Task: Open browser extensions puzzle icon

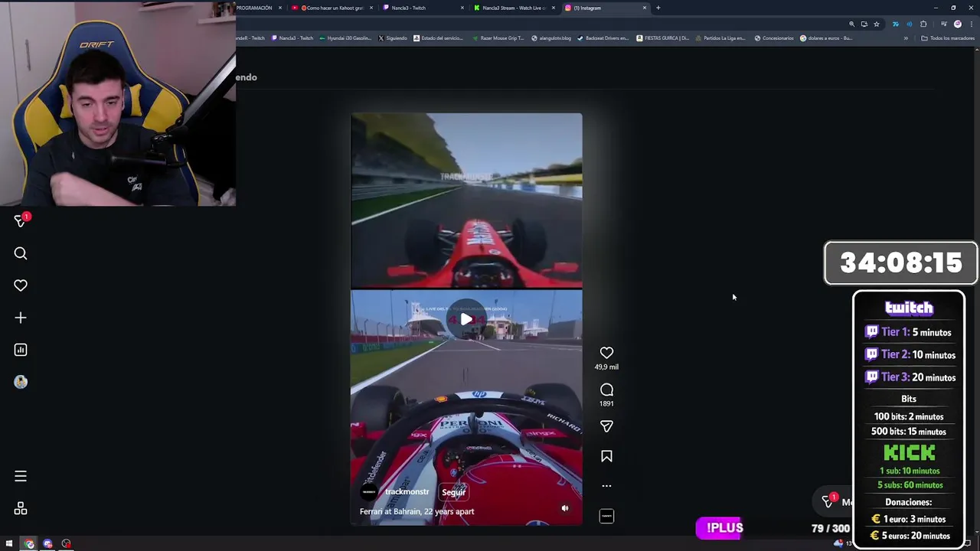Action: [x=923, y=24]
